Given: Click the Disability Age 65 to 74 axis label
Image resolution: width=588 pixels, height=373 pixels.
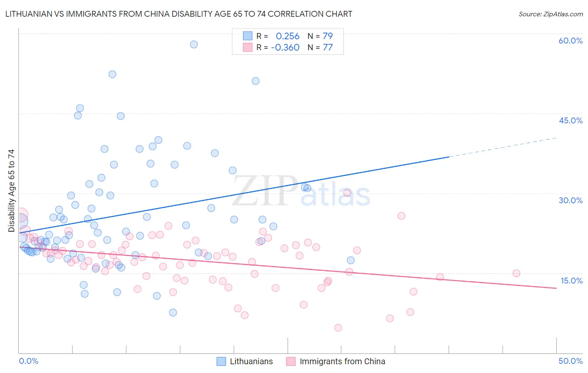Looking at the screenshot, I should [11, 191].
